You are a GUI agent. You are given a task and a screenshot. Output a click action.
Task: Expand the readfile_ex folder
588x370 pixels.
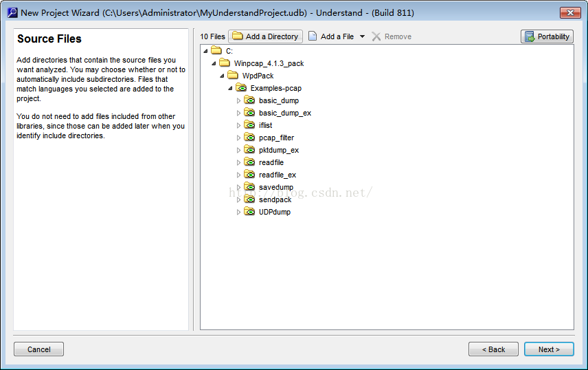[x=238, y=175]
